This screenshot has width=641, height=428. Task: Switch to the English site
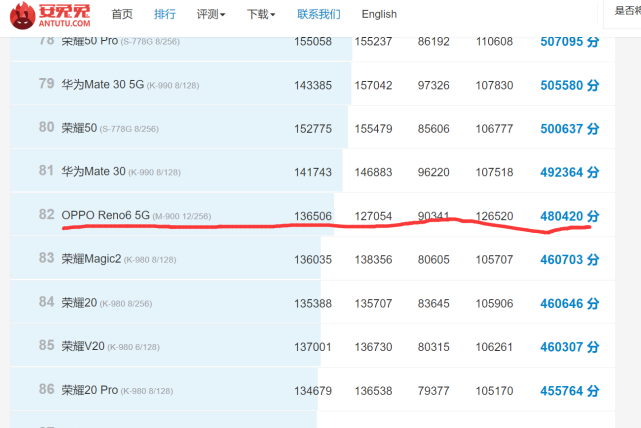tap(379, 14)
